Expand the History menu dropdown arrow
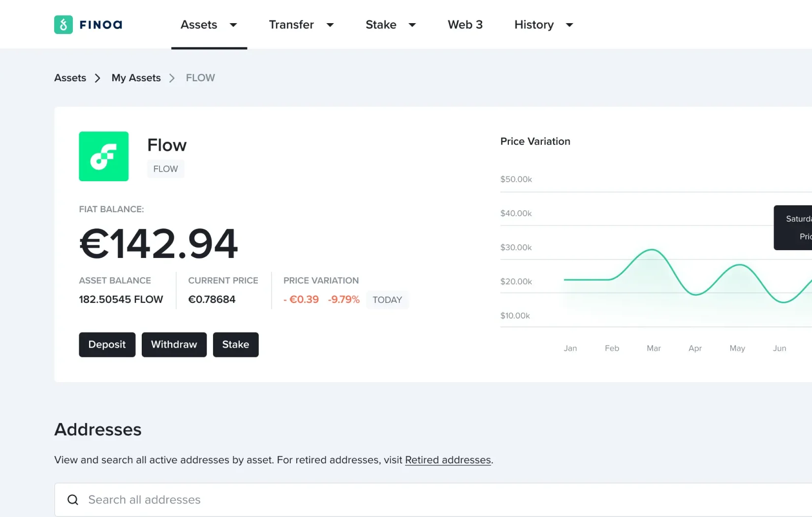812x517 pixels. pyautogui.click(x=569, y=25)
